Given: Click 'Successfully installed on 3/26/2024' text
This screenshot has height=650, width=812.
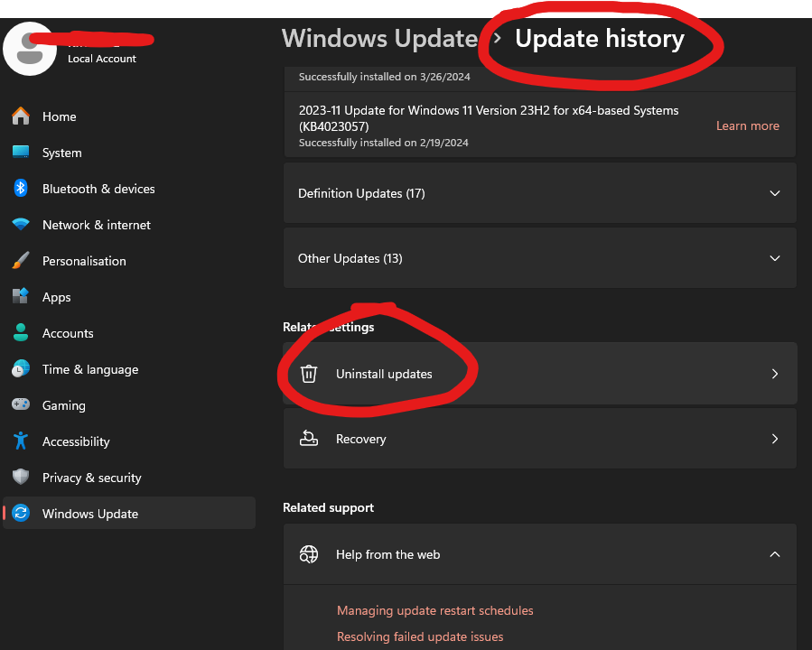Looking at the screenshot, I should coord(384,77).
